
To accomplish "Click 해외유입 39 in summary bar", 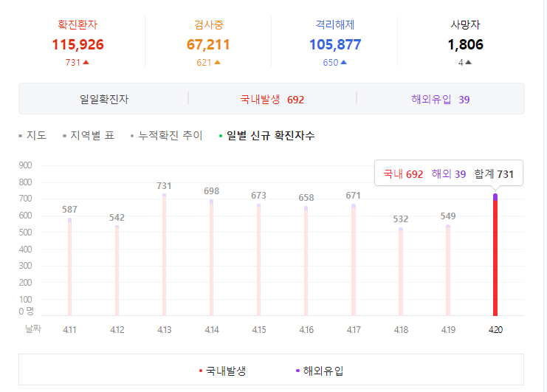I will click(440, 100).
